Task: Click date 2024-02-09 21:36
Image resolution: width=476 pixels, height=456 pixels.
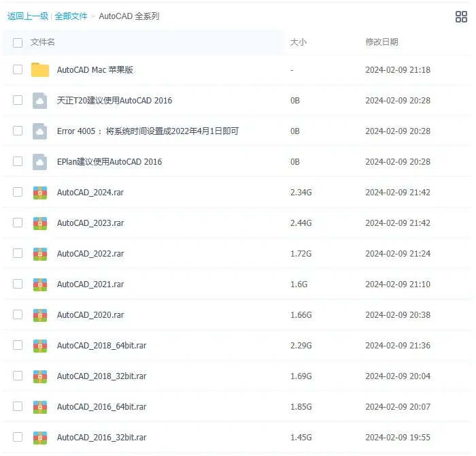Action: [398, 346]
